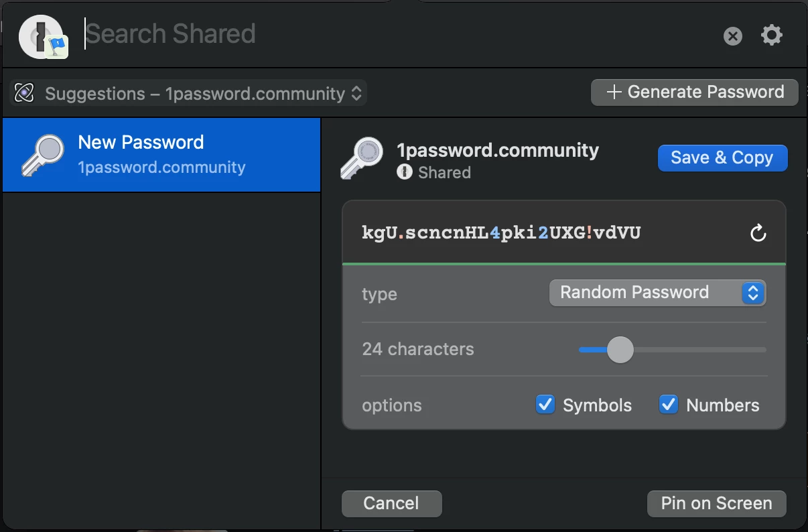Viewport: 808px width, 532px height.
Task: Click the "Shared" vault label
Action: [x=444, y=173]
